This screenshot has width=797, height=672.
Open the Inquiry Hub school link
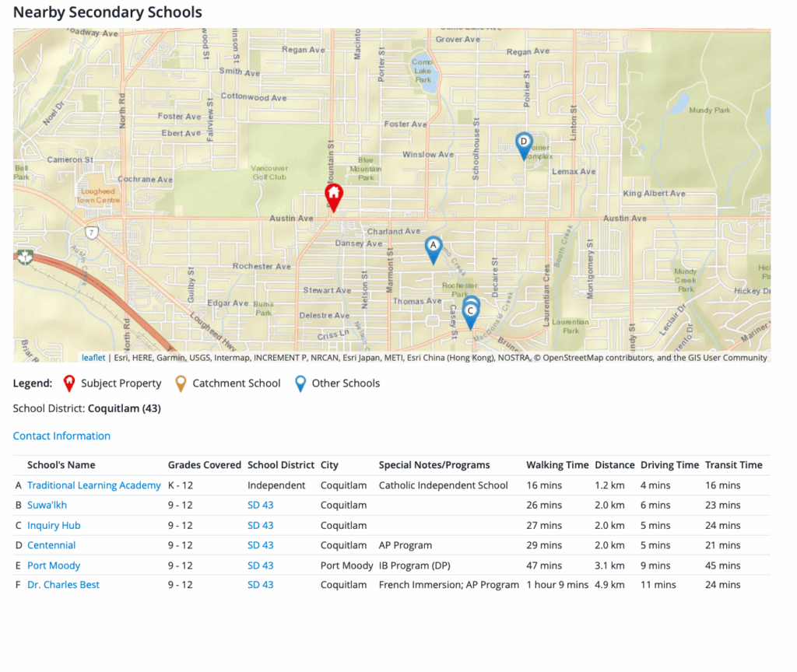(54, 525)
